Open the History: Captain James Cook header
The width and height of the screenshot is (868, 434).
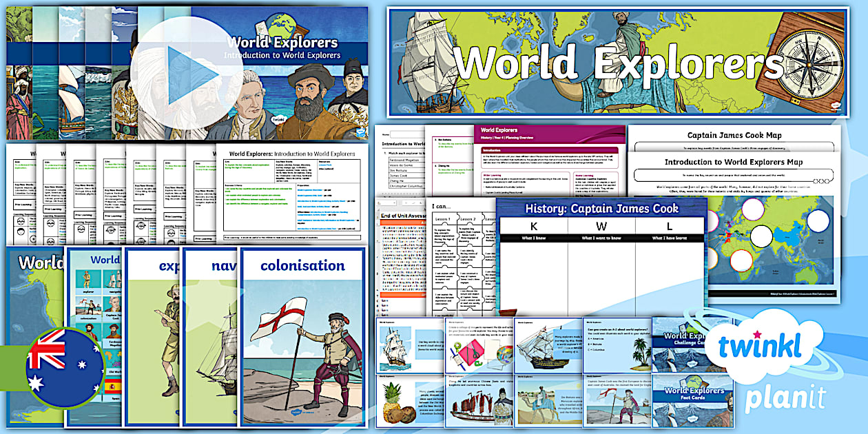(x=600, y=208)
